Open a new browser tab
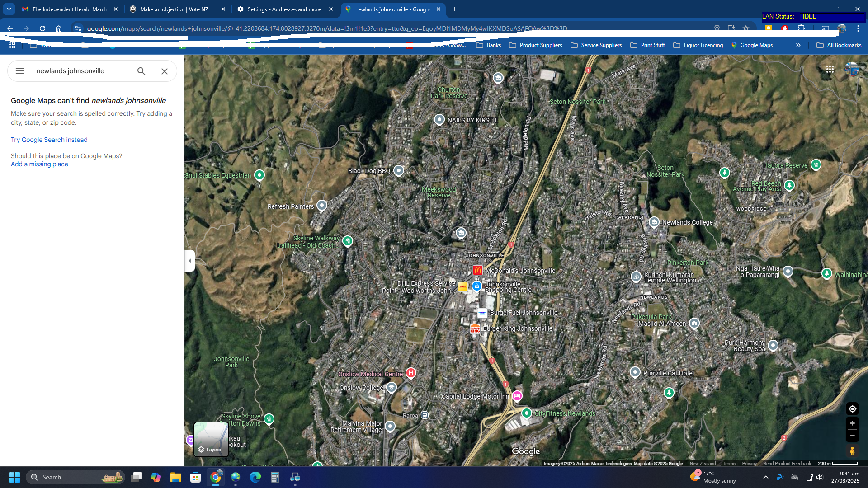 pos(455,9)
